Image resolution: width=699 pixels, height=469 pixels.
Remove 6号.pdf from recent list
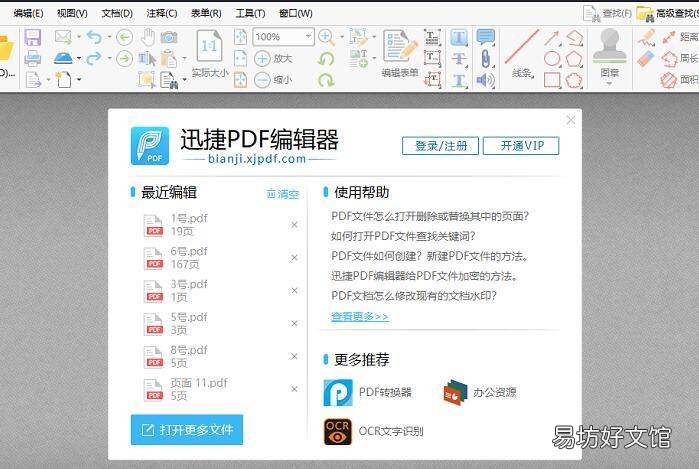click(x=294, y=258)
